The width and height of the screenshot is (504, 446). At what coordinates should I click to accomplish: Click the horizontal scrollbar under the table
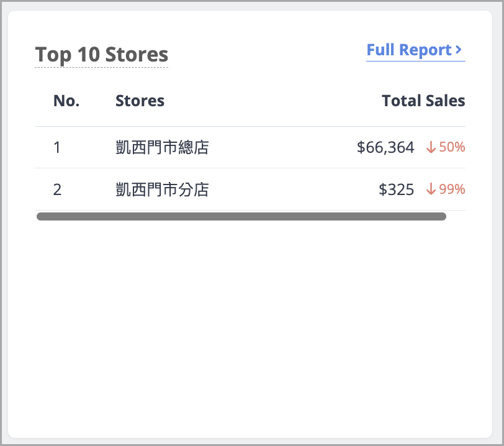241,217
